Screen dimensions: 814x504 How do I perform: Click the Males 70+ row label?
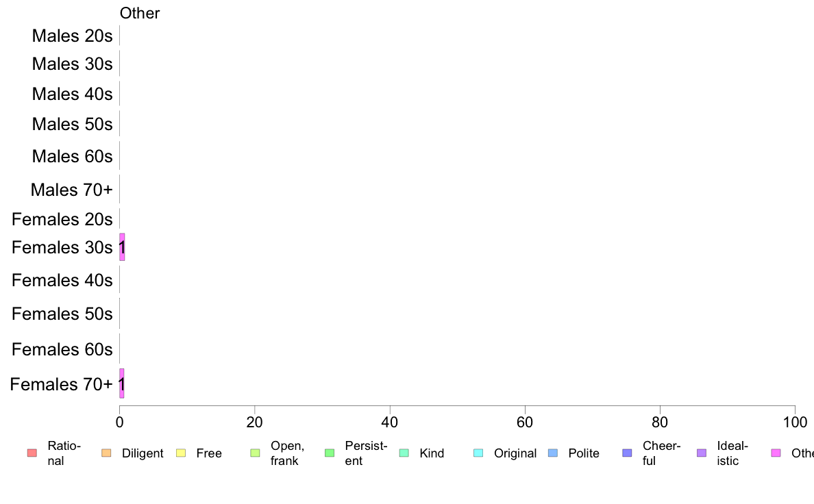71,189
